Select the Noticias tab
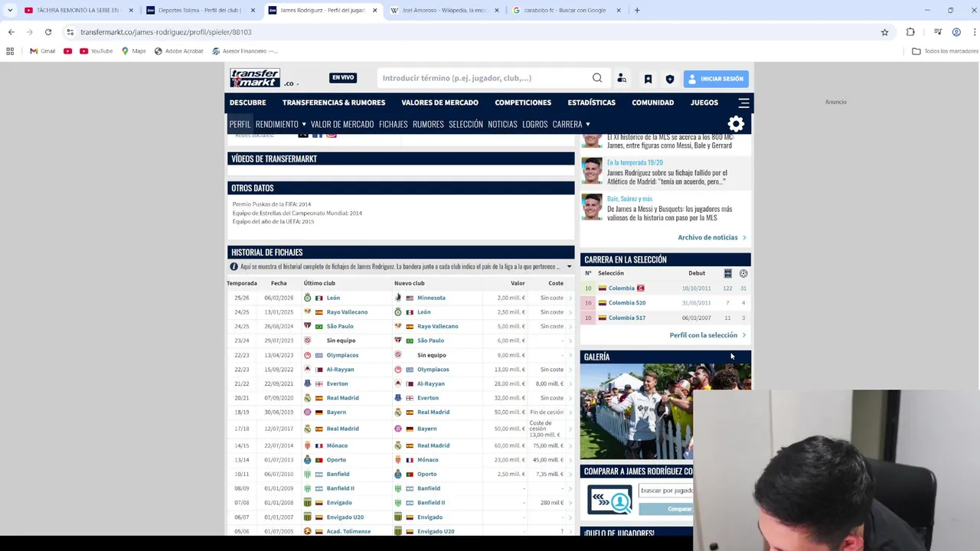This screenshot has width=980, height=551. [502, 124]
